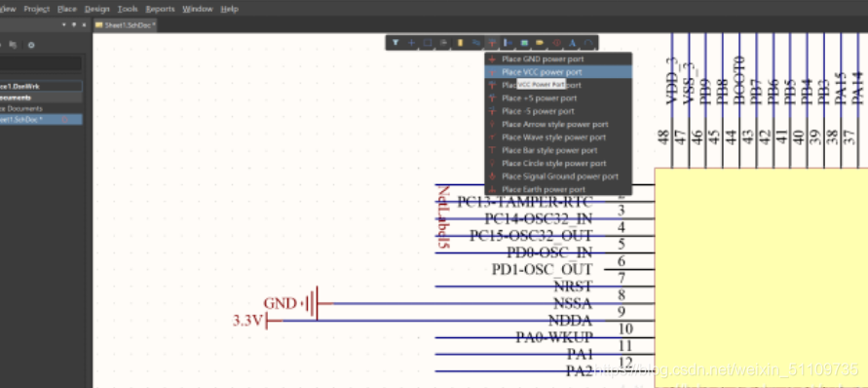Click the gear settings icon in Projects panel

point(31,45)
